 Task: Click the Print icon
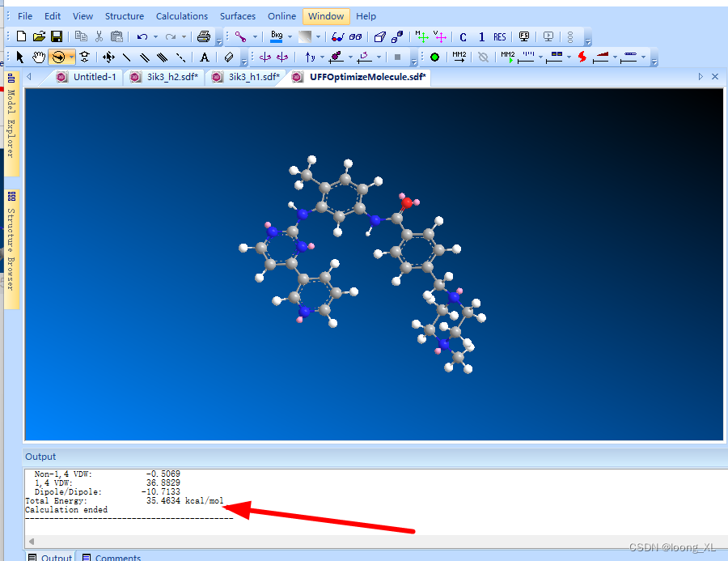tap(205, 36)
